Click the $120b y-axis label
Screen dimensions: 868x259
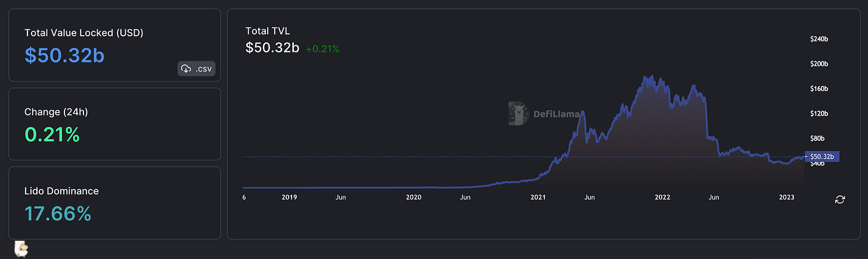point(819,113)
